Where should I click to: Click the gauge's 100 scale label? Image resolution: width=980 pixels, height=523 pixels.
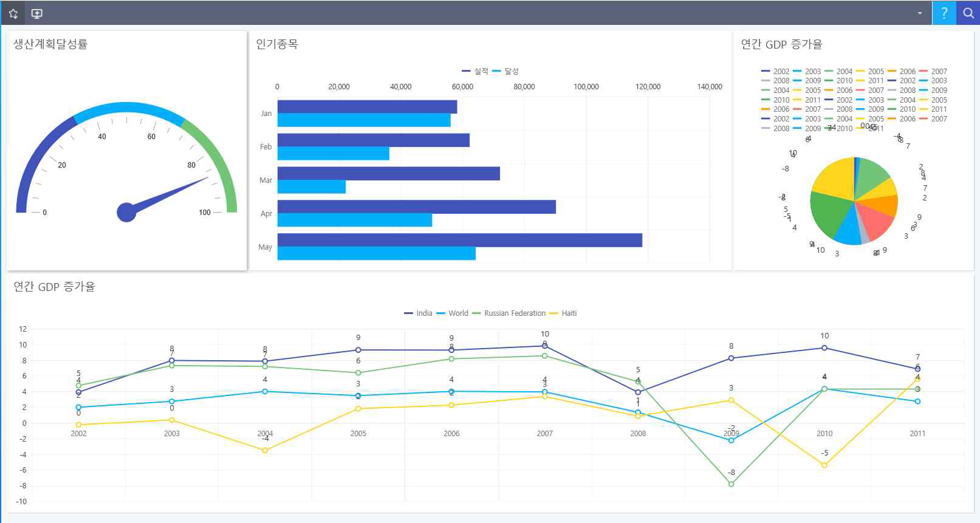(205, 213)
